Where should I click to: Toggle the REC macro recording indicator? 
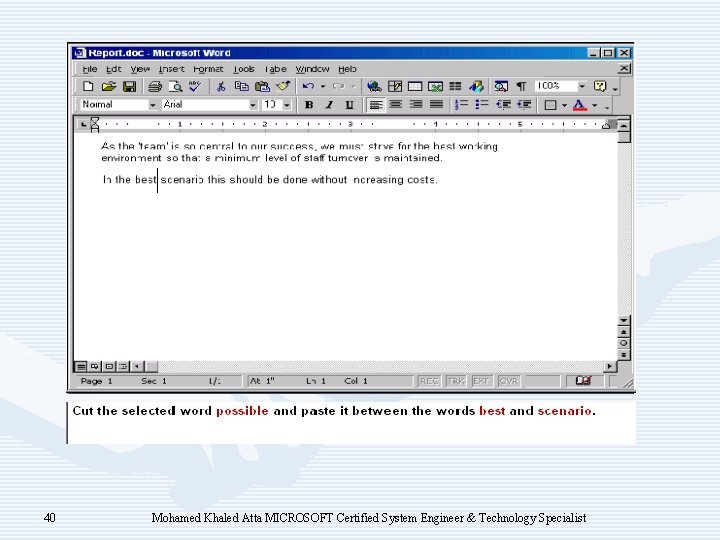pyautogui.click(x=429, y=381)
